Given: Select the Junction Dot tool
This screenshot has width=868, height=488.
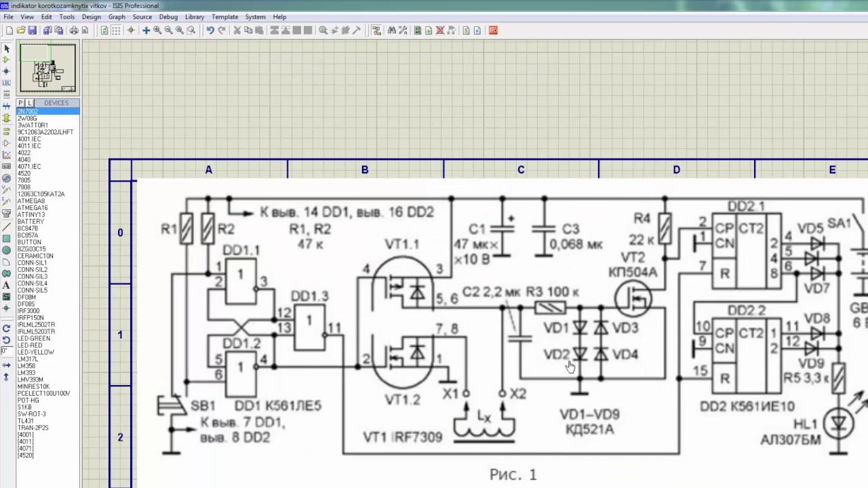Looking at the screenshot, I should click(7, 70).
